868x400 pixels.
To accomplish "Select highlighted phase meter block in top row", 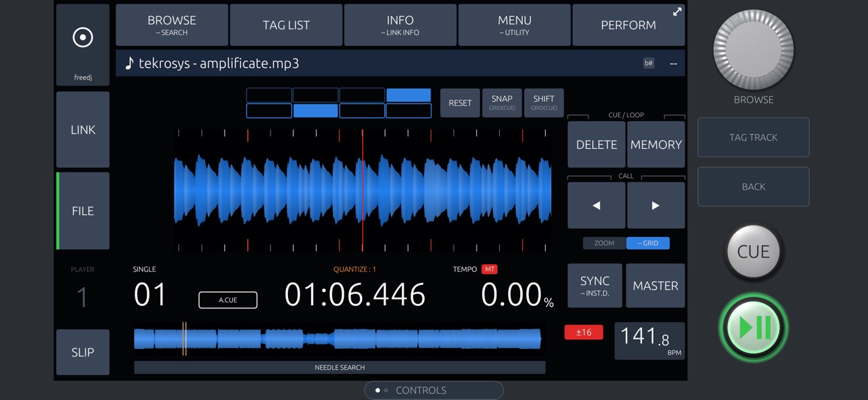I will [x=408, y=95].
